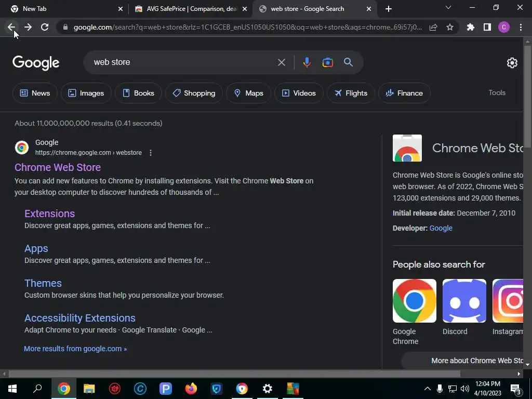Click the horizontal page scrollbar

[x=234, y=374]
